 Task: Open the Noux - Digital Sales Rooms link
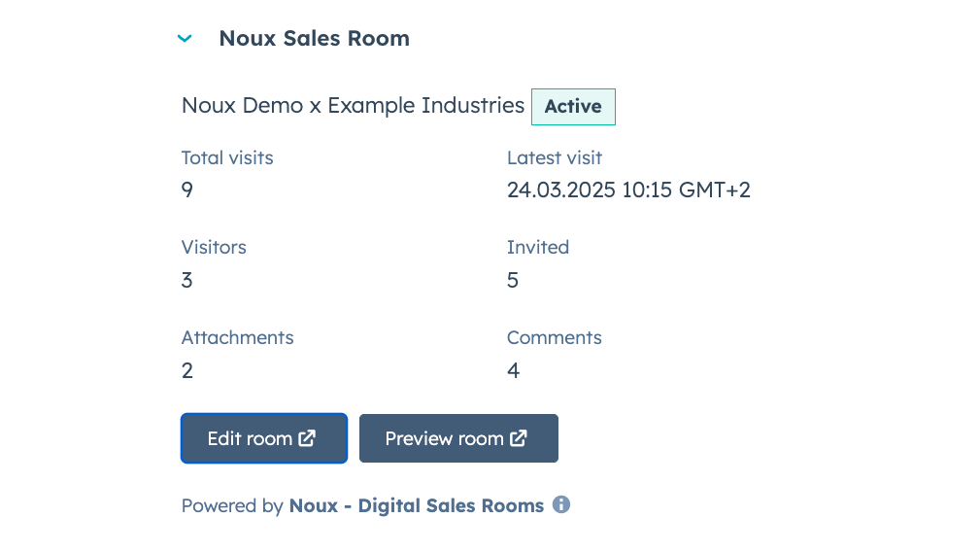[416, 505]
